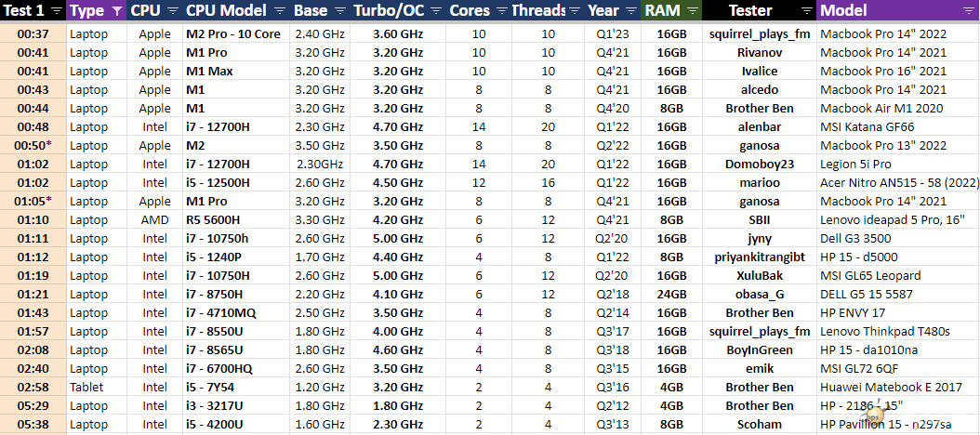Select the Macbook Pro 13" 2022 cell
Image resolution: width=980 pixels, height=435 pixels.
[x=898, y=146]
